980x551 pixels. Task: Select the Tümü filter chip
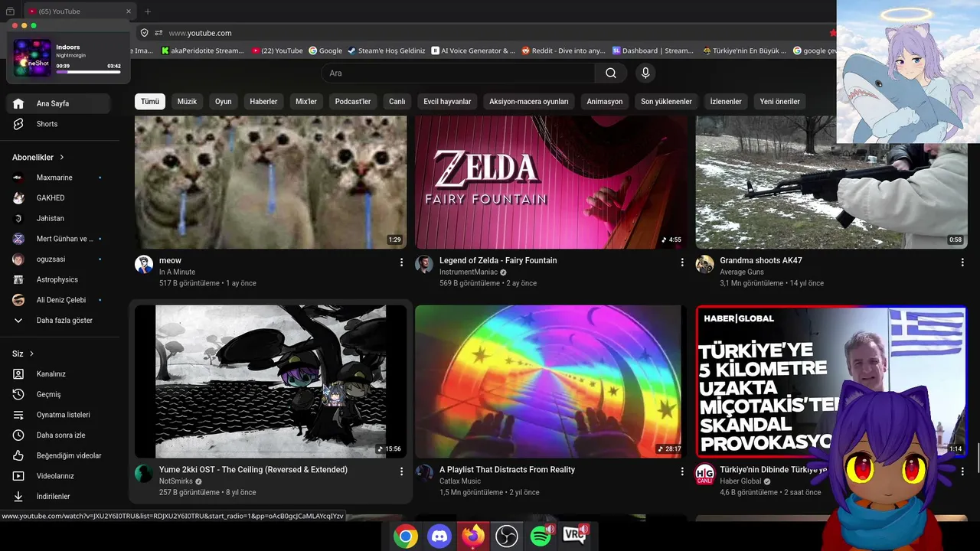pyautogui.click(x=150, y=101)
